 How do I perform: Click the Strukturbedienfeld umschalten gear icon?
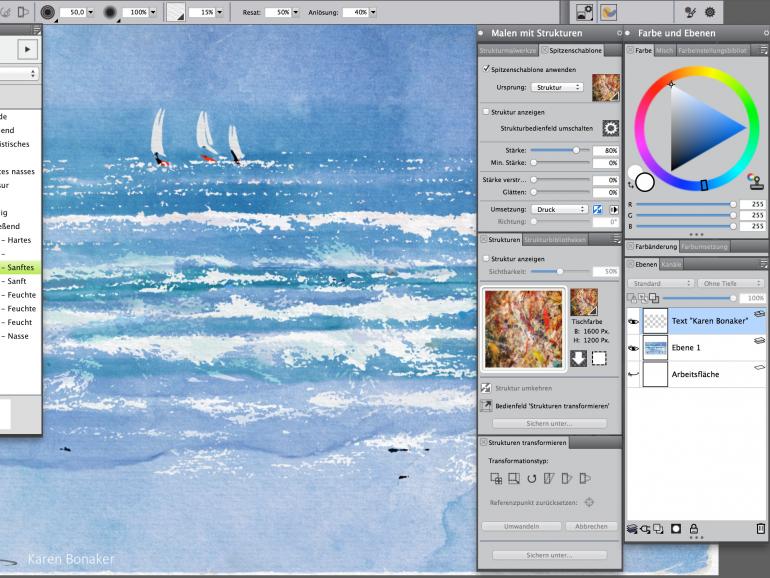click(610, 128)
